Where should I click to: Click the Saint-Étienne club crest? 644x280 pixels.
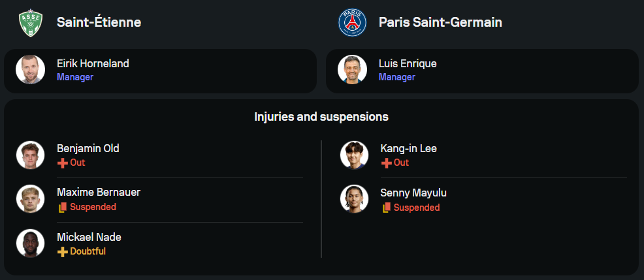(30, 22)
